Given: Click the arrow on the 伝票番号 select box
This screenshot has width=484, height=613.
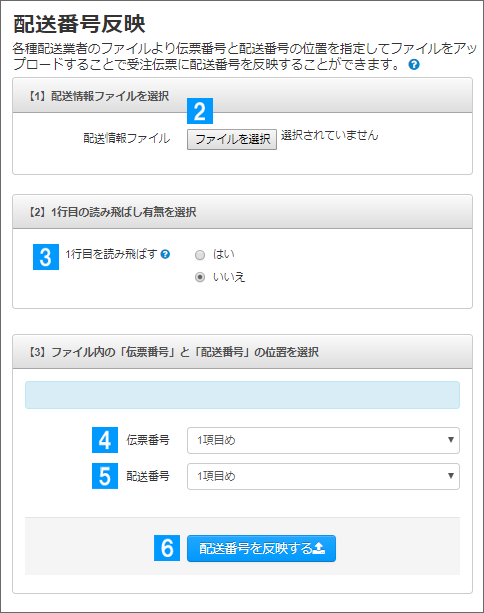Looking at the screenshot, I should tap(450, 440).
